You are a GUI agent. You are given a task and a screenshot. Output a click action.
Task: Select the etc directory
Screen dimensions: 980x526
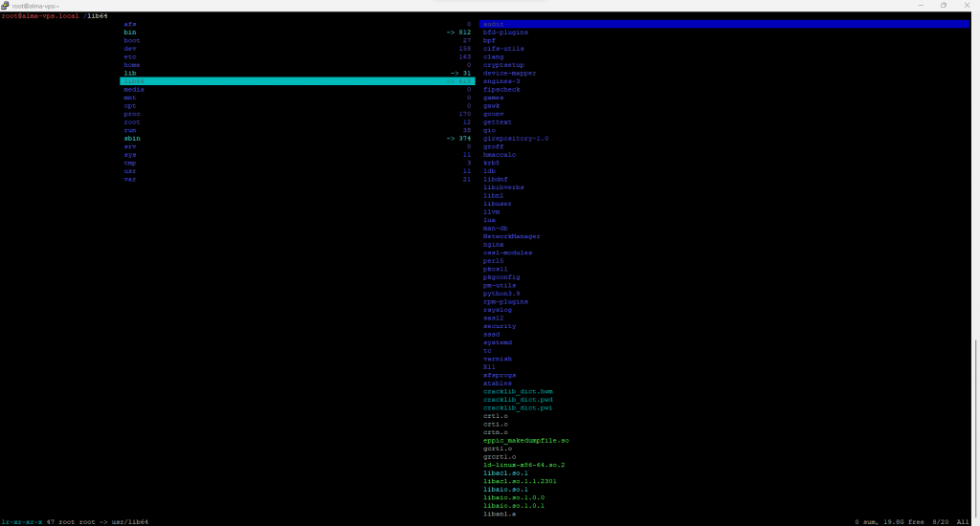[x=130, y=56]
